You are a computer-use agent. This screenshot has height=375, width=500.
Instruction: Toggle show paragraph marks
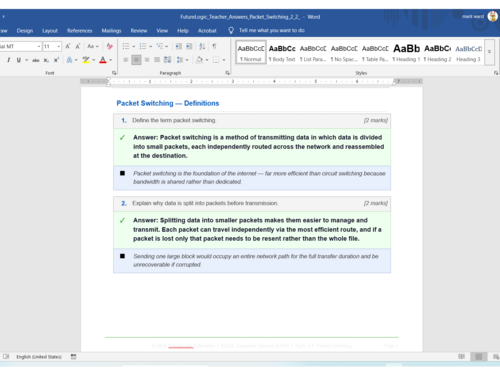point(214,46)
